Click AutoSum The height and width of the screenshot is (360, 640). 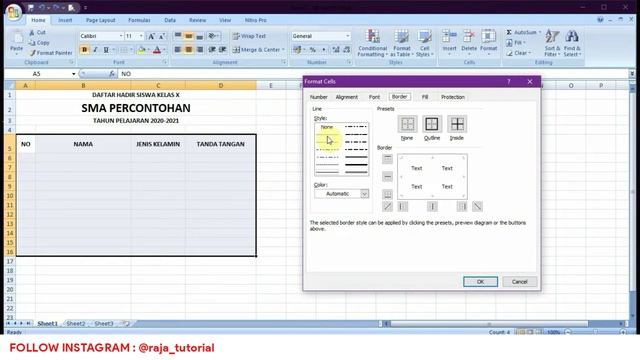tap(523, 32)
